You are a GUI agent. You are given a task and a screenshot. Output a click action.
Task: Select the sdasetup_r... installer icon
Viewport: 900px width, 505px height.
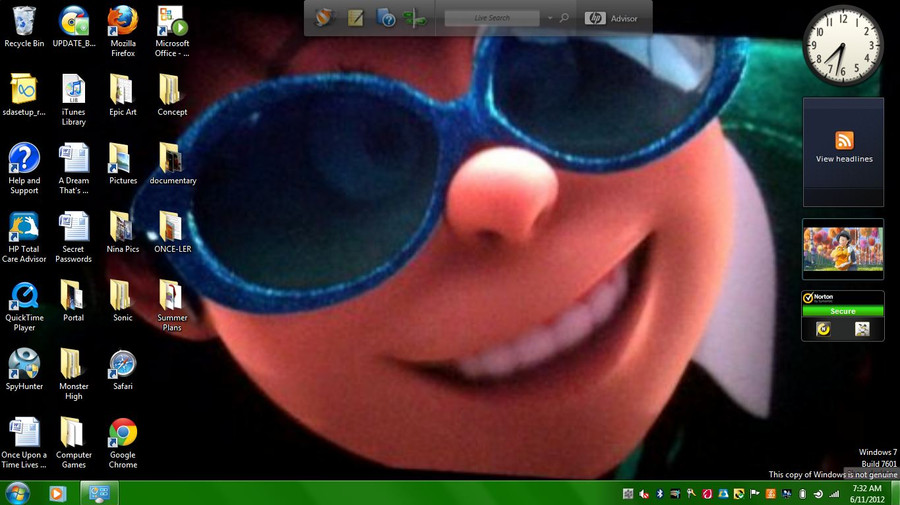point(24,95)
